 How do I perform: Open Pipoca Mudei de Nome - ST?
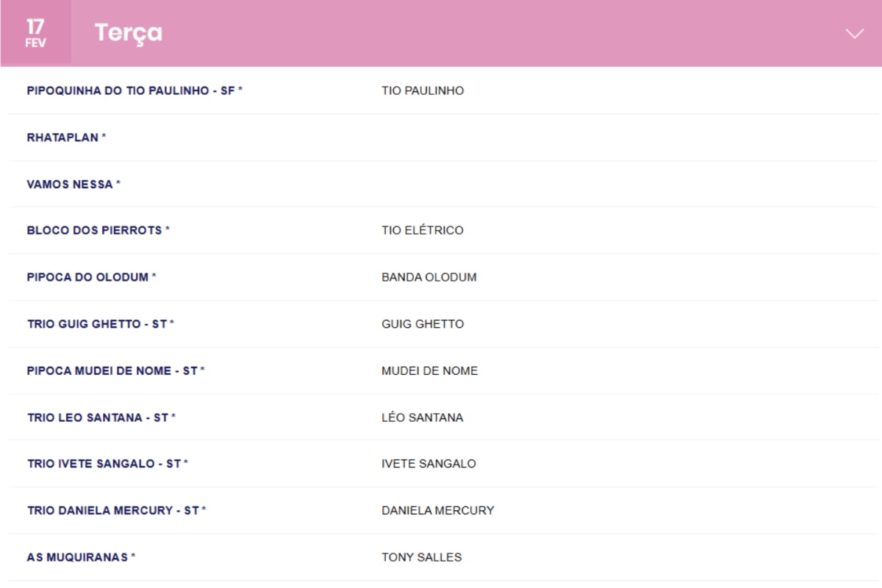115,371
